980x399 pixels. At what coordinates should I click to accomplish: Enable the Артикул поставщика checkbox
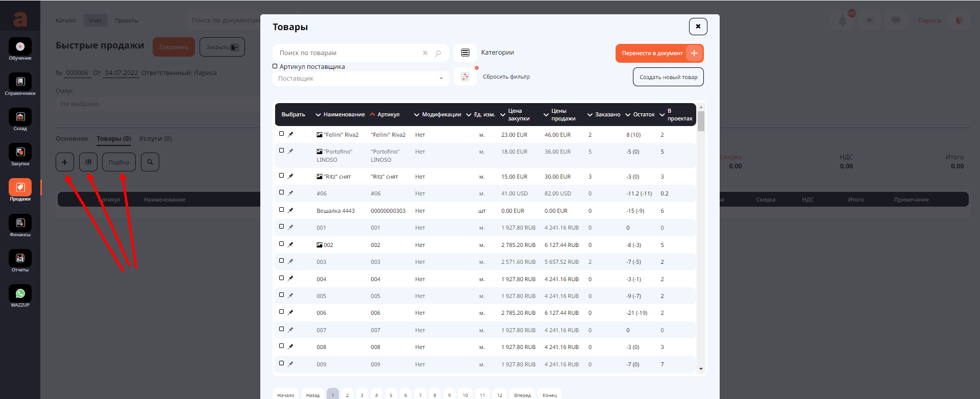click(275, 66)
